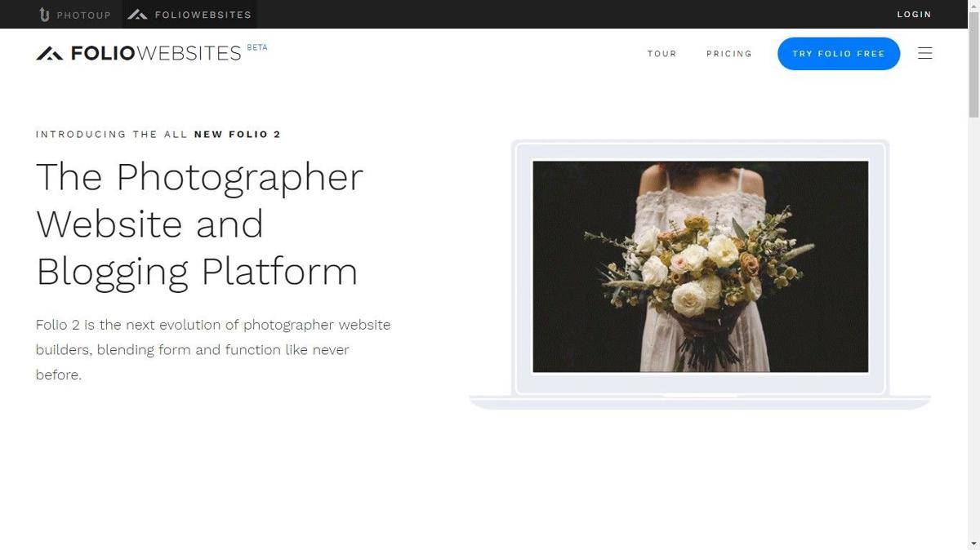Click the wedding bouquet laptop image
Viewport: 980px width, 550px height.
point(701,266)
